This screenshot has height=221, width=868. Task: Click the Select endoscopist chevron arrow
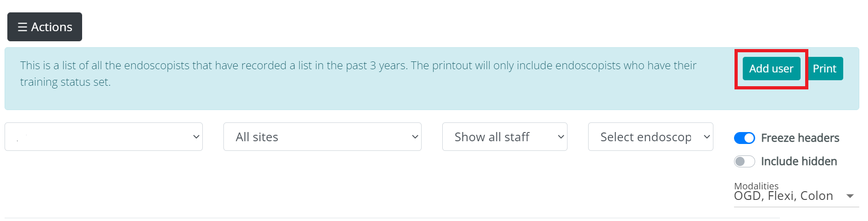[x=707, y=137]
